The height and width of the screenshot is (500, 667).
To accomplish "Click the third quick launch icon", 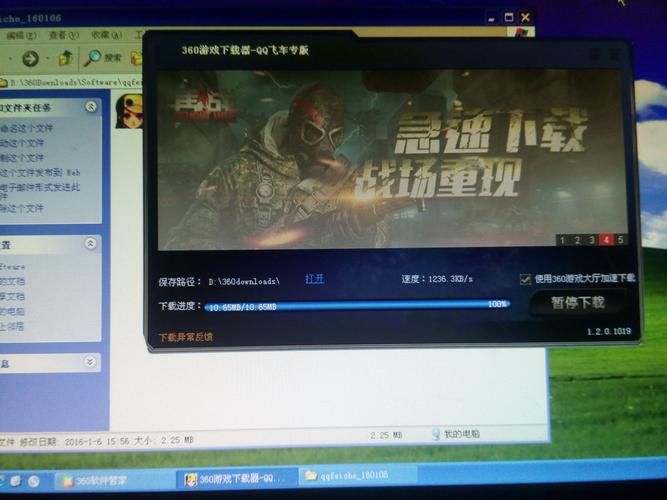I will click(34, 481).
